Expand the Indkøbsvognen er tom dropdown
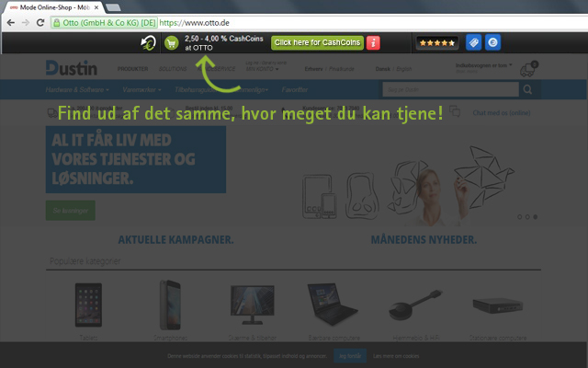588x368 pixels. click(x=484, y=65)
